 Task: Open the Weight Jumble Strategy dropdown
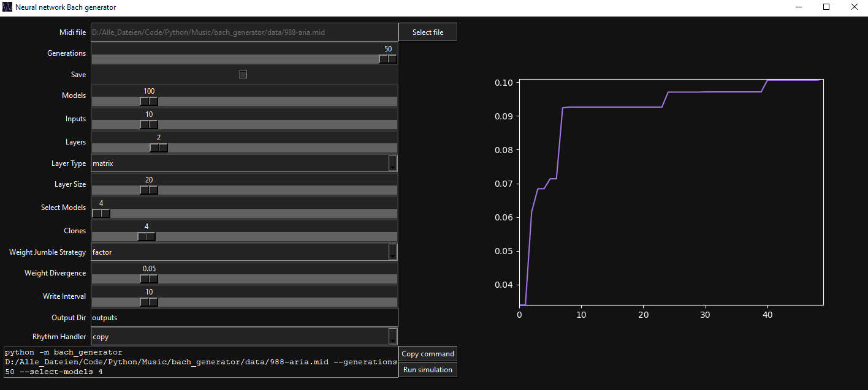[392, 252]
